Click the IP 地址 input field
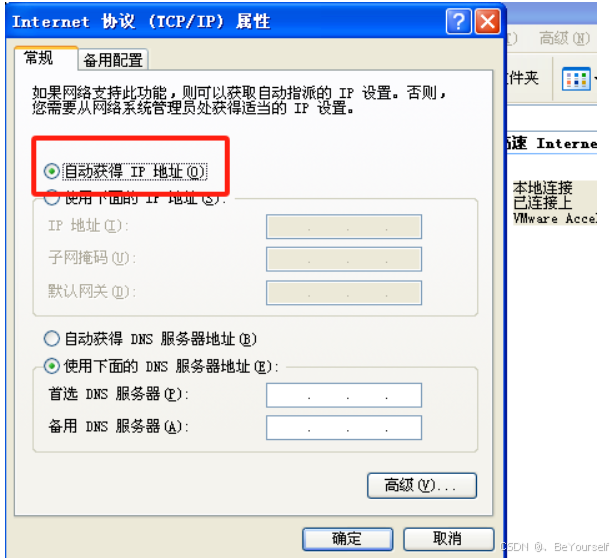The height and width of the screenshot is (558, 615). 344,226
